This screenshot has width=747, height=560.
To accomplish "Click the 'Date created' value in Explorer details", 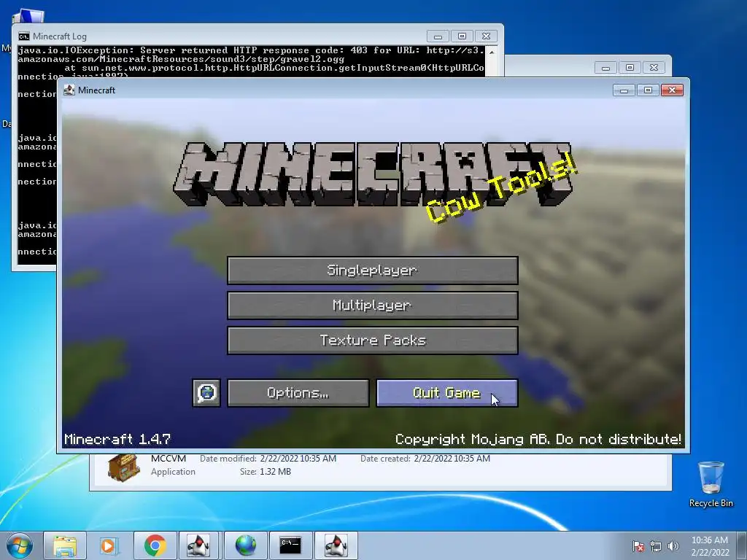I will click(452, 459).
